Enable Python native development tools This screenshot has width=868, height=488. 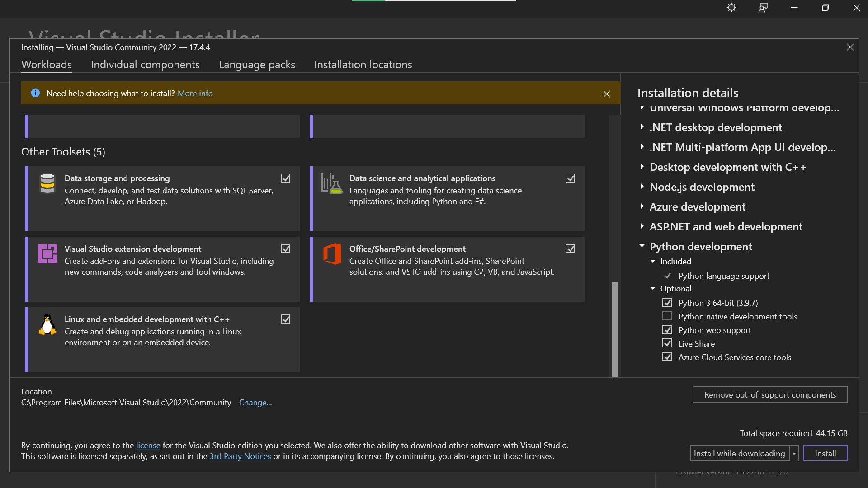pyautogui.click(x=667, y=316)
